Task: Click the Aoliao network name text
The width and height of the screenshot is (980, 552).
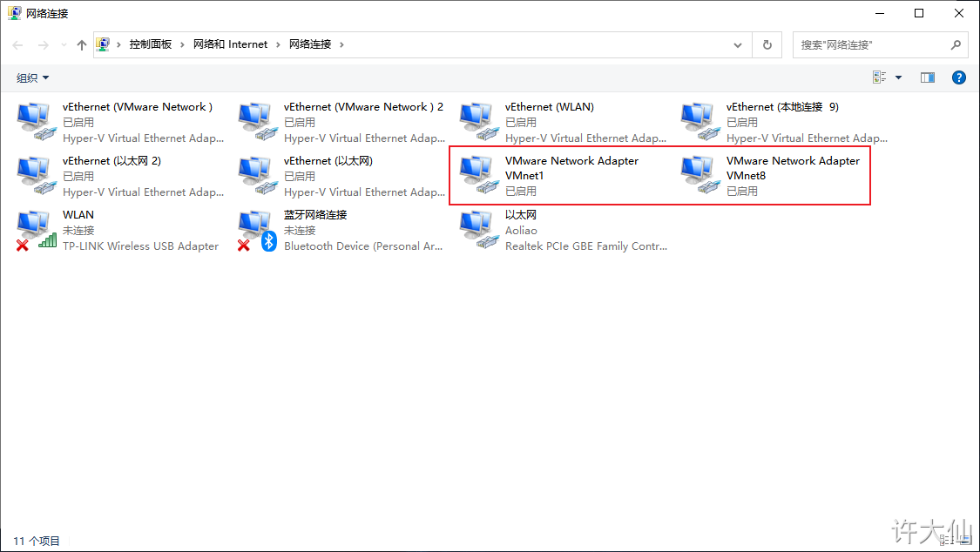Action: click(x=521, y=231)
